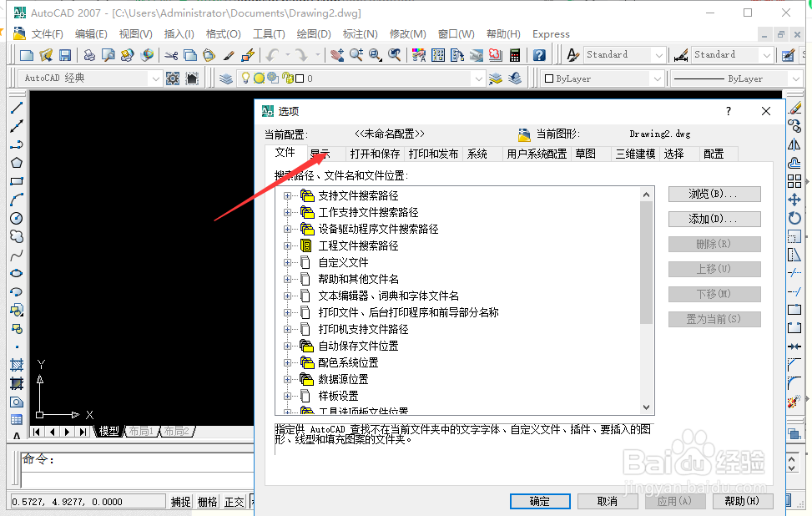Open the ByLayer color dropdown
The width and height of the screenshot is (812, 516).
tap(657, 78)
